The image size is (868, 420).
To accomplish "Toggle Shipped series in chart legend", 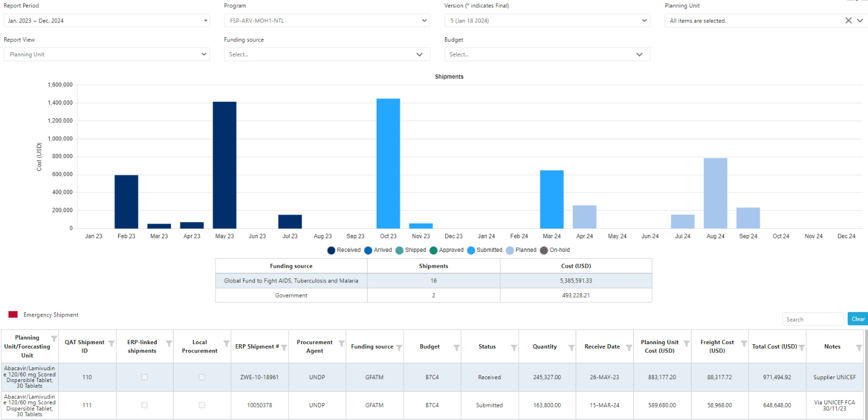I will (x=411, y=250).
